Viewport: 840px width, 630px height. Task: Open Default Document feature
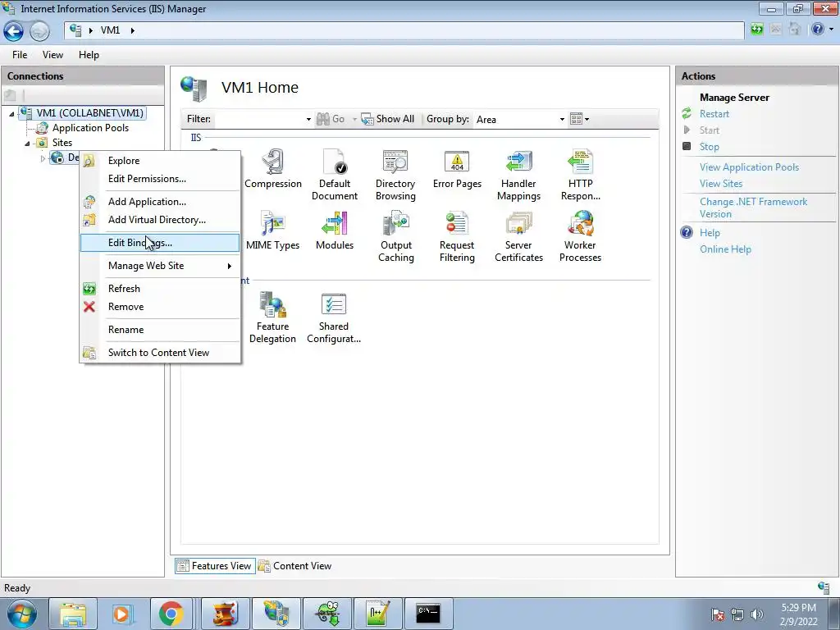(x=335, y=175)
